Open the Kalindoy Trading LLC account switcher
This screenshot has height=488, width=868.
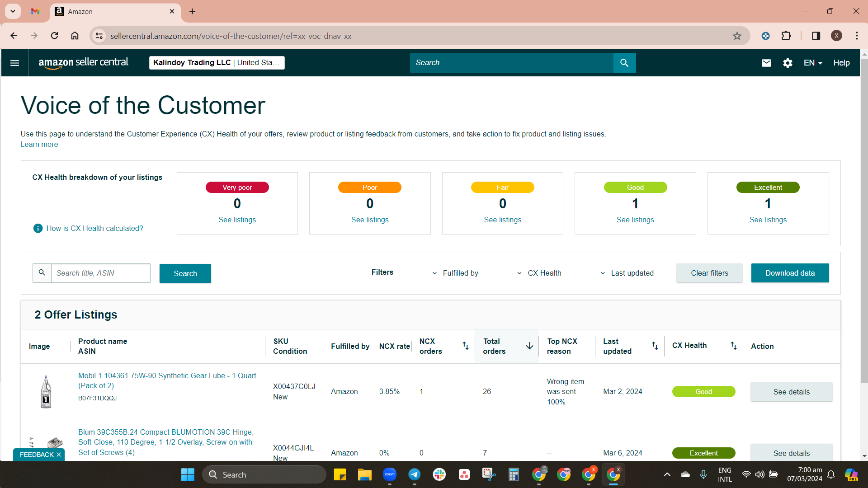[x=217, y=63]
